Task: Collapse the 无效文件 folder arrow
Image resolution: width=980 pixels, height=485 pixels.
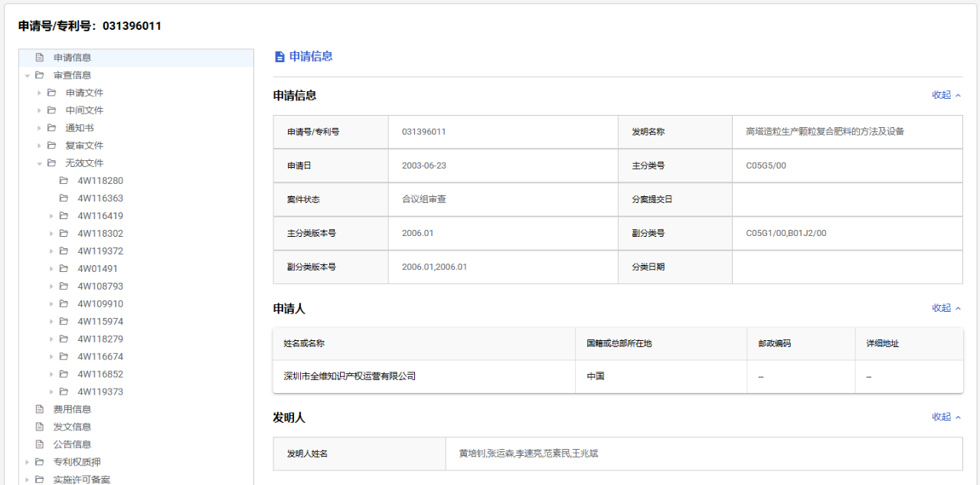Action: pyautogui.click(x=40, y=163)
